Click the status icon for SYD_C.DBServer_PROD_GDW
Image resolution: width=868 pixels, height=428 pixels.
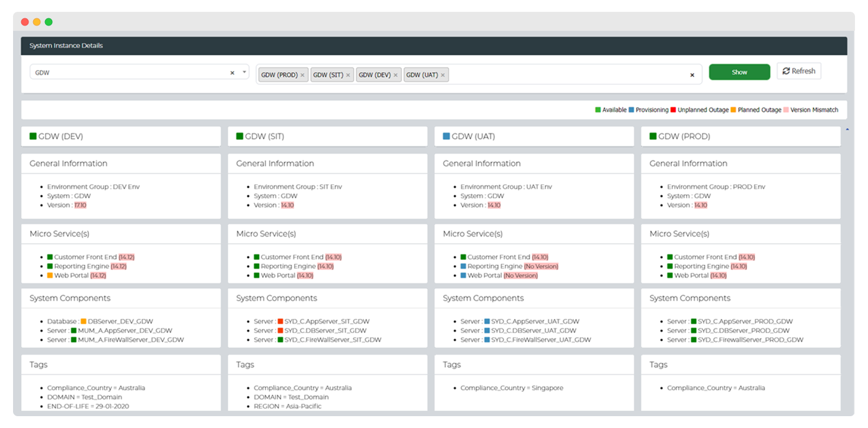(x=693, y=331)
